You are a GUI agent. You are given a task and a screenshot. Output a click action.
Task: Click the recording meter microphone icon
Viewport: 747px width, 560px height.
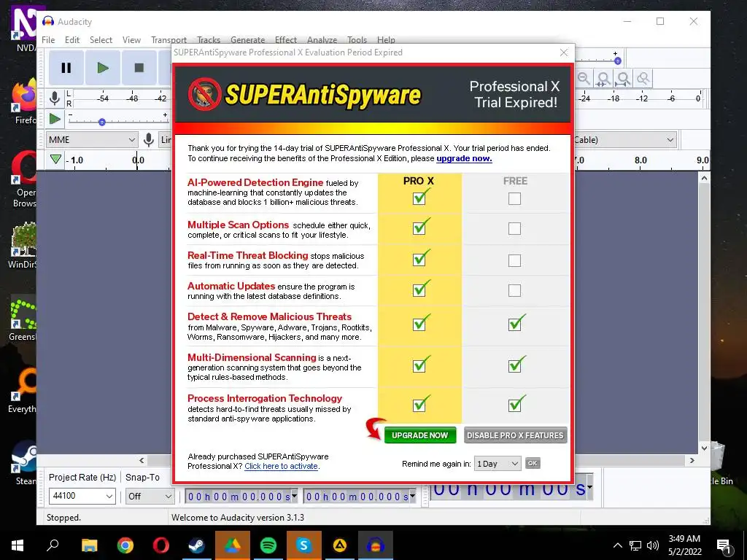pyautogui.click(x=55, y=98)
